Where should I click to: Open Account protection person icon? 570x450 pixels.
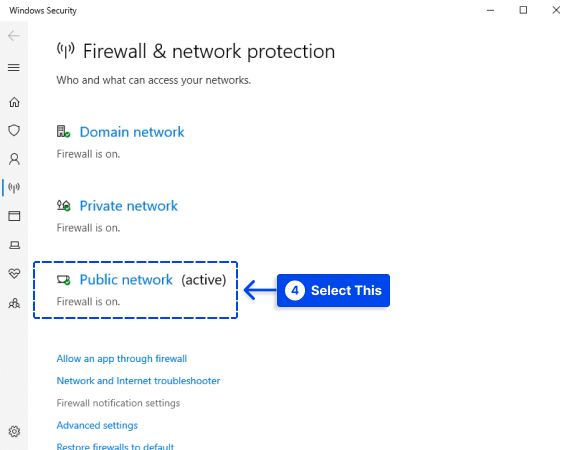pos(14,159)
